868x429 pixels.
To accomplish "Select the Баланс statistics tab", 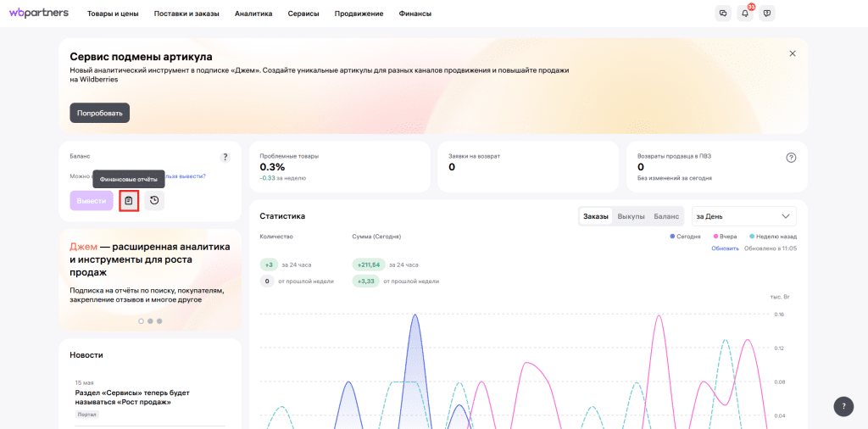I will [666, 216].
